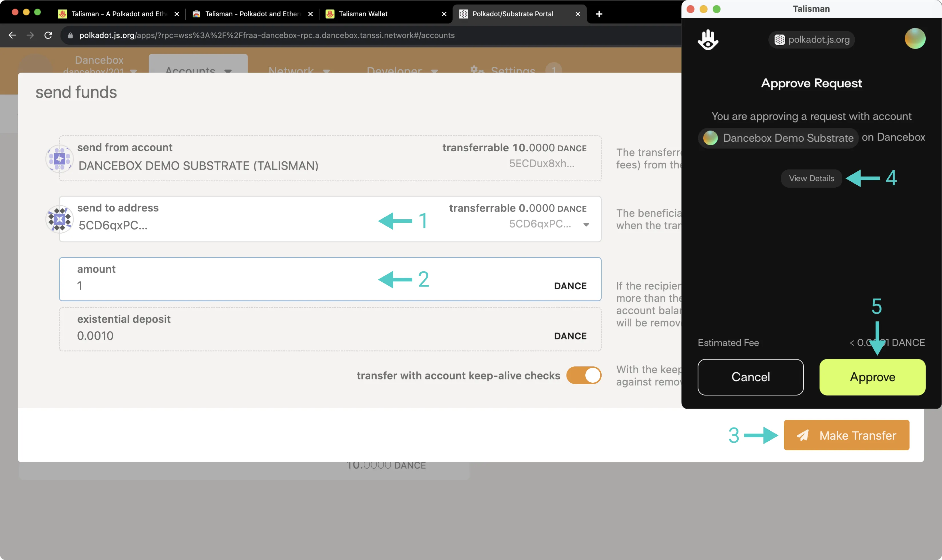942x560 pixels.
Task: Close the Talisman Wallet tab
Action: pos(444,14)
